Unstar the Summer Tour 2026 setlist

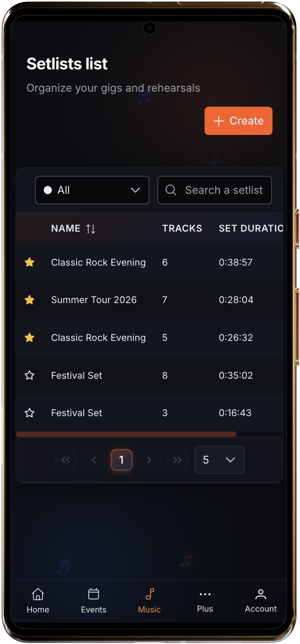29,300
